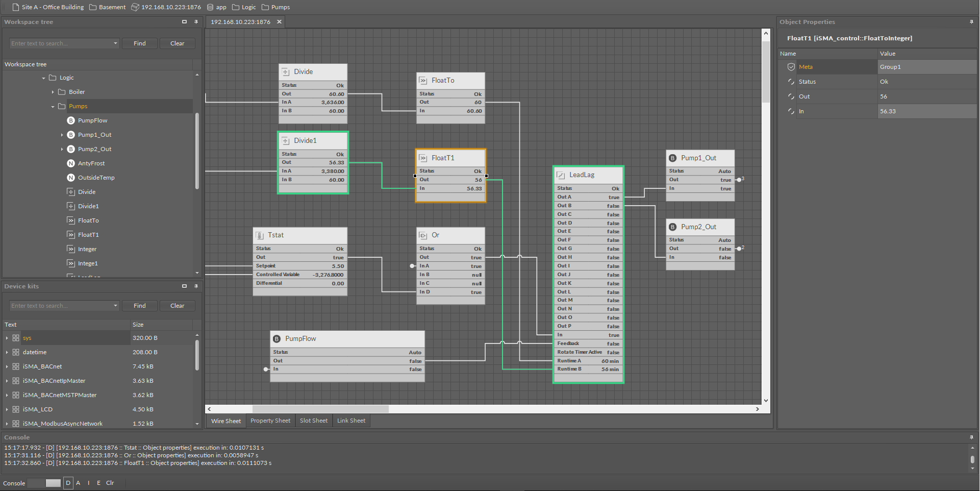Click the LeadLag block's header icon
The height and width of the screenshot is (491, 980).
click(562, 175)
